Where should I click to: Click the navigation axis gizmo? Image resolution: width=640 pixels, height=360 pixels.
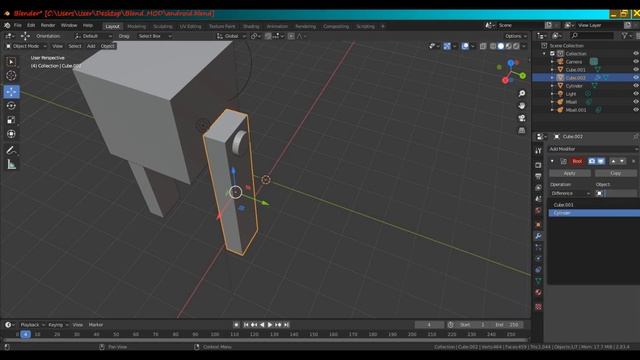pyautogui.click(x=512, y=71)
